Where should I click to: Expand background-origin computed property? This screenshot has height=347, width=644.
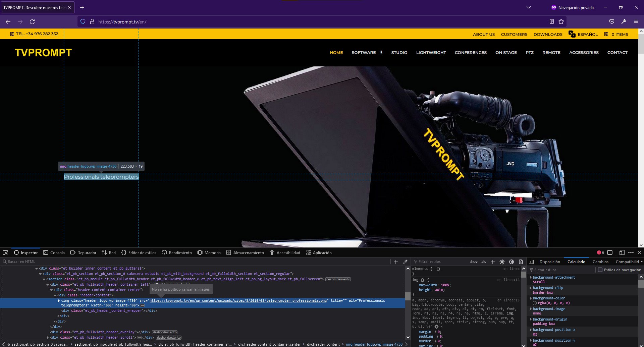click(x=531, y=319)
